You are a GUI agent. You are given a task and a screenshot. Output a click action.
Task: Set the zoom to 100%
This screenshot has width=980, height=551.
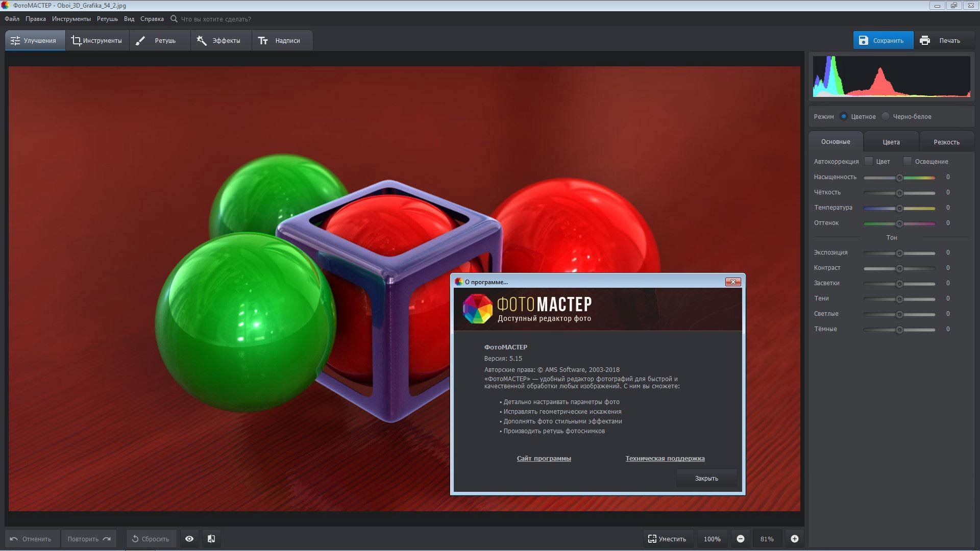[712, 539]
